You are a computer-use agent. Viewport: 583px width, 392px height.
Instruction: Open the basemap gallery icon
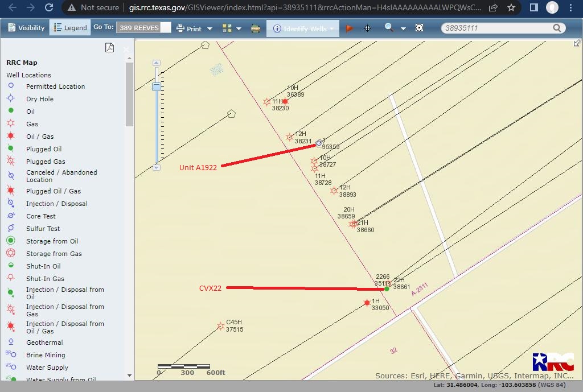pos(227,28)
